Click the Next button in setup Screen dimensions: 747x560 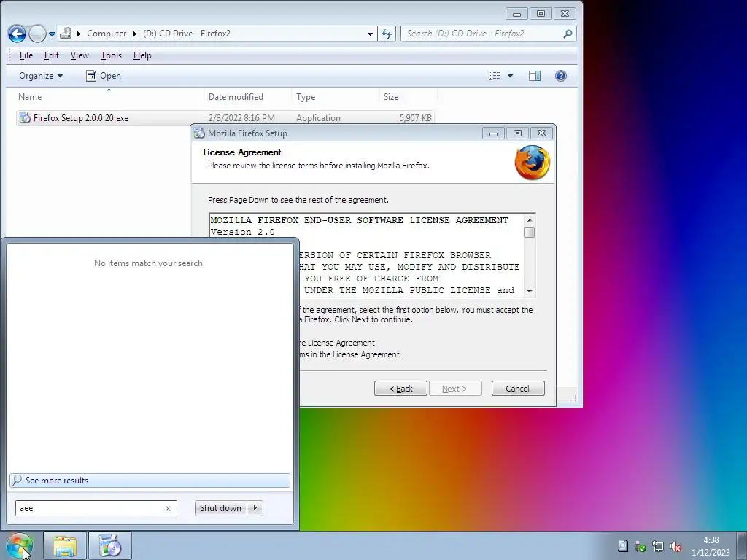[x=455, y=389]
